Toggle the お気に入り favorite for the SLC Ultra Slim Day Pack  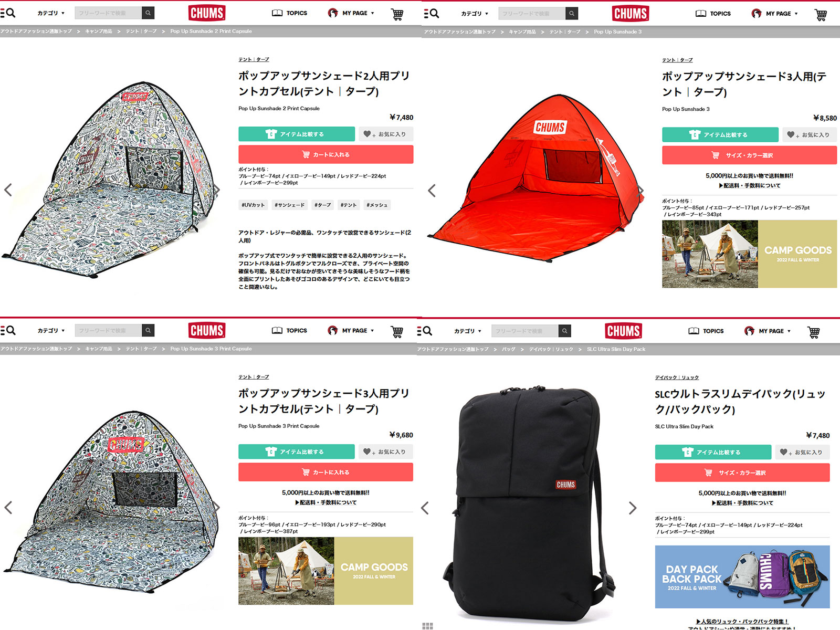(x=802, y=452)
